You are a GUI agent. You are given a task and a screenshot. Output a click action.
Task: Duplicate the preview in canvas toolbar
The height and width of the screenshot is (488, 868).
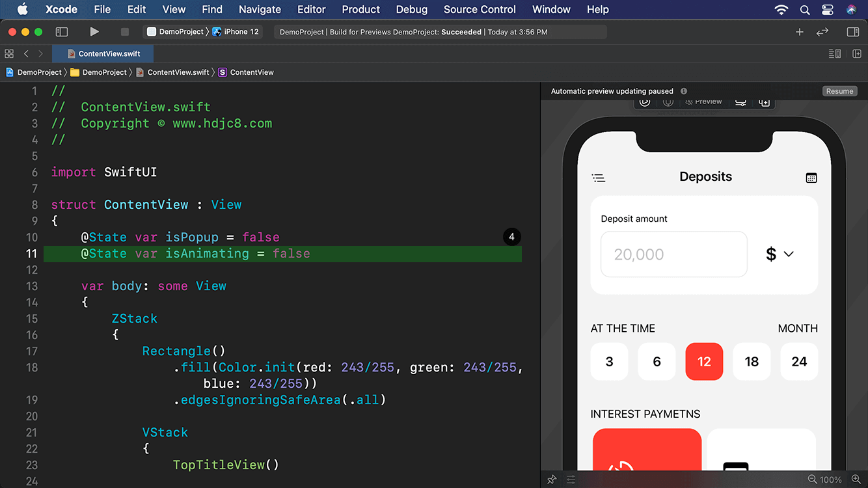pyautogui.click(x=765, y=102)
